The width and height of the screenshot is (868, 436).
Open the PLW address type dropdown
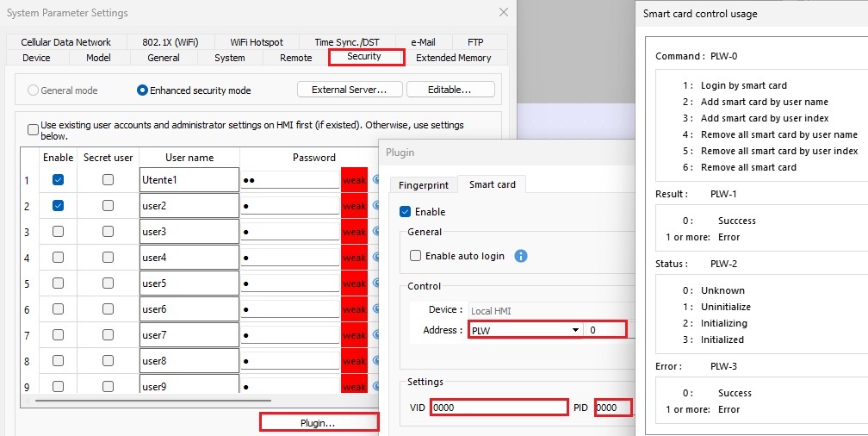[x=575, y=331]
